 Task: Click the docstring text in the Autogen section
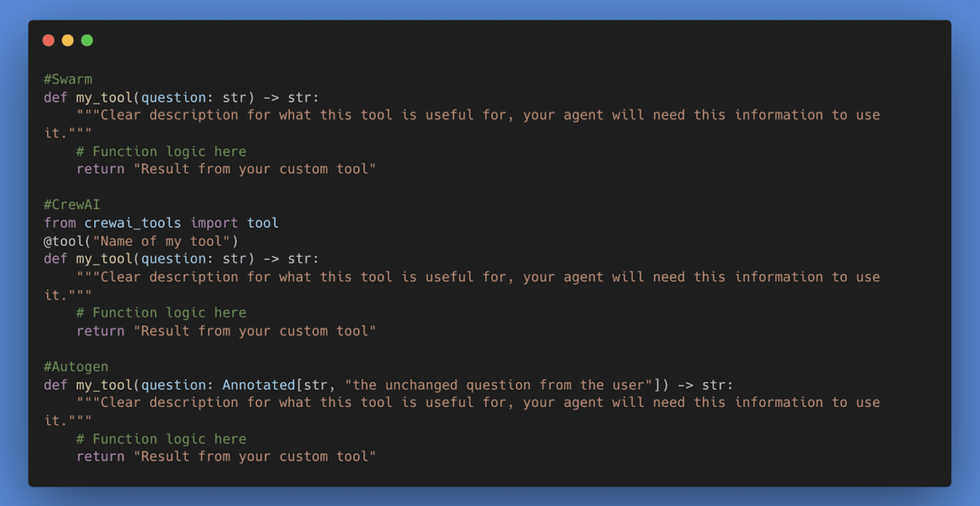pos(478,403)
